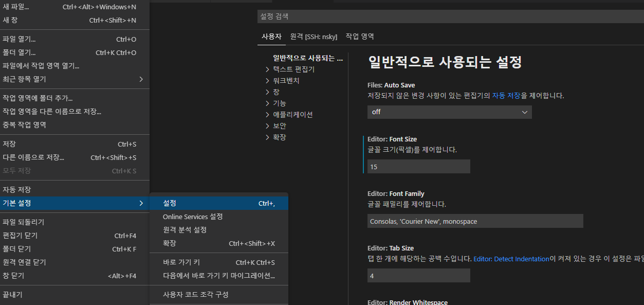
Task: Toggle '자동 저장' menu option
Action: (x=75, y=190)
